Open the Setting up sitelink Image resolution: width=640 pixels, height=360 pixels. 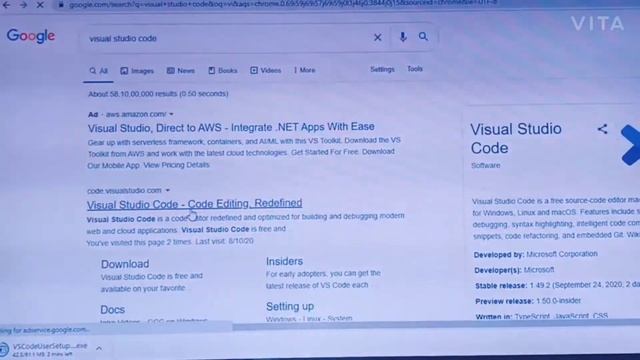[290, 306]
